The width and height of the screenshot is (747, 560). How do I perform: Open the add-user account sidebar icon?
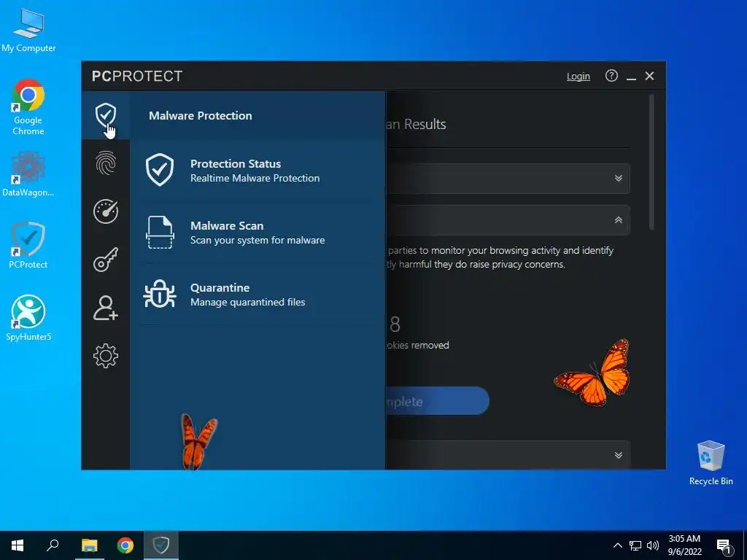(106, 308)
